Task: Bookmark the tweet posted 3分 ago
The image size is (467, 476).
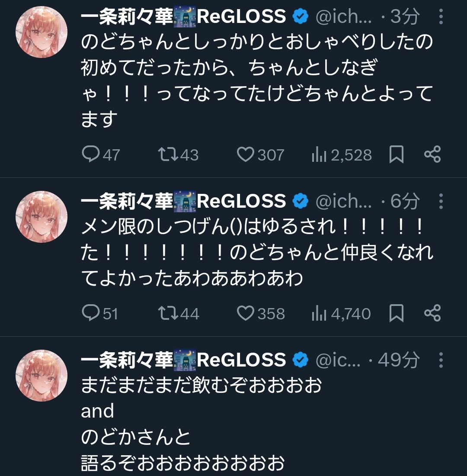Action: point(396,154)
